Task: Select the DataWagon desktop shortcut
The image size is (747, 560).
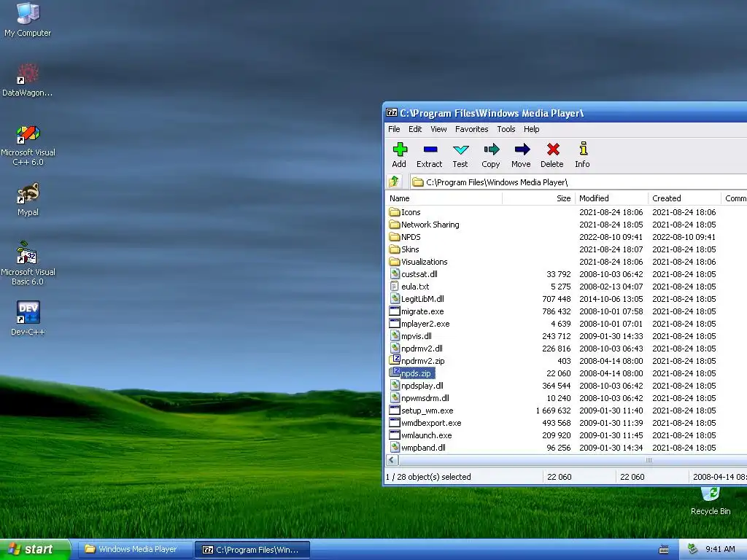Action: (28, 80)
